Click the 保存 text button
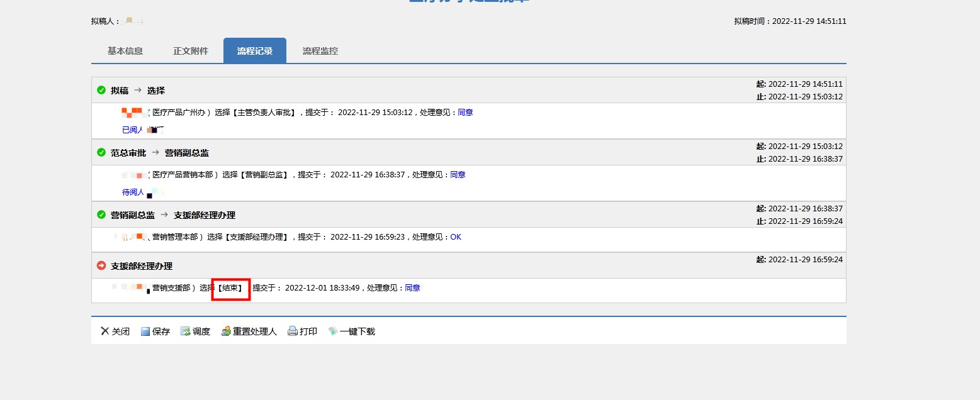Image resolution: width=980 pixels, height=400 pixels. tap(161, 331)
